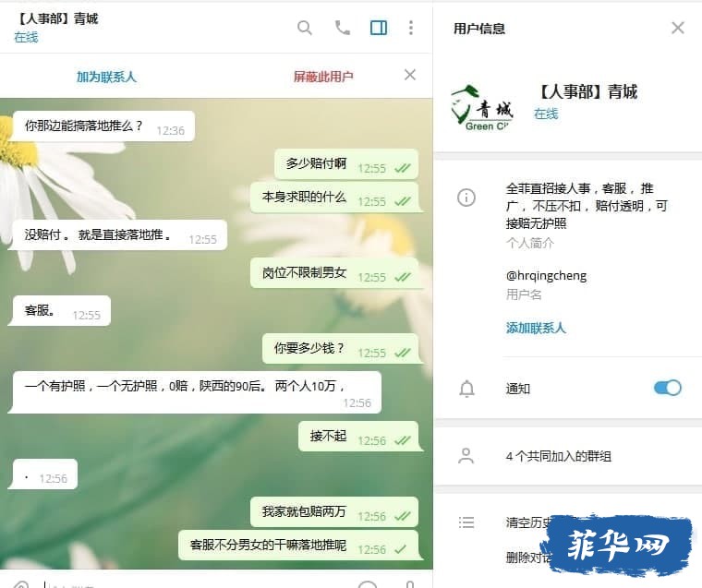Add user via 加为联系人 button
The height and width of the screenshot is (588, 702).
106,77
